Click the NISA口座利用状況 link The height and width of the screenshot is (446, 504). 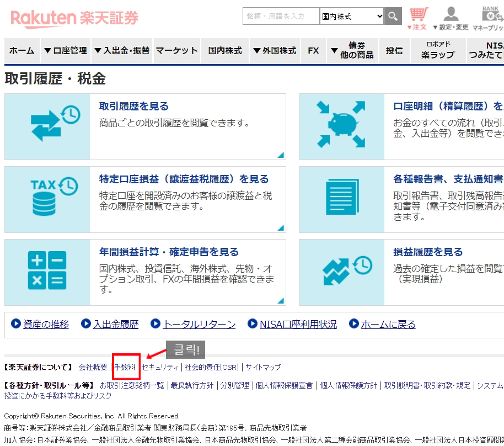(298, 324)
